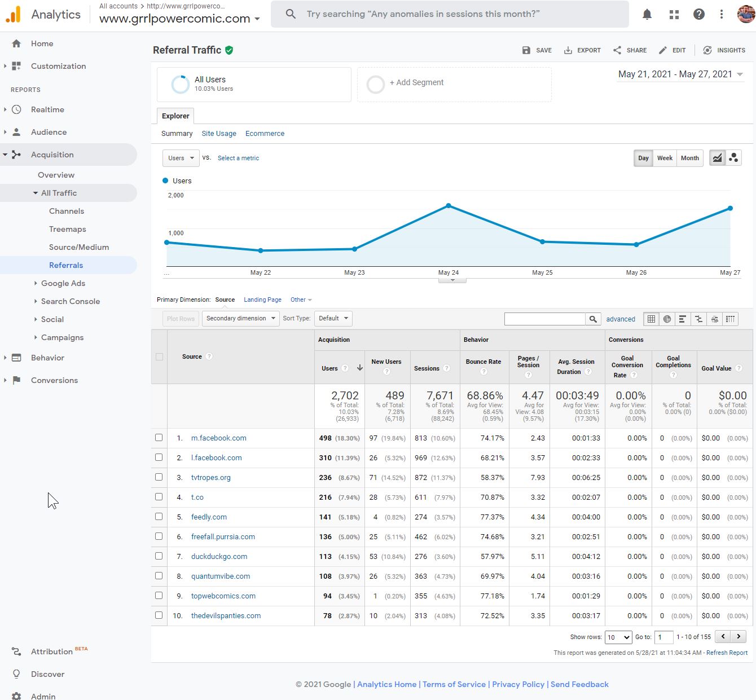The width and height of the screenshot is (756, 700).
Task: Export the Referral Traffic report
Action: [x=582, y=50]
